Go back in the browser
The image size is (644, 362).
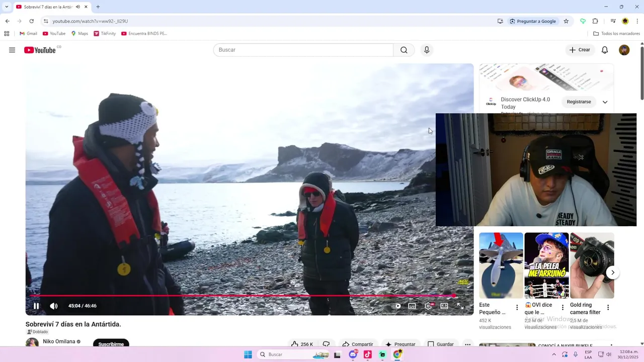point(7,21)
